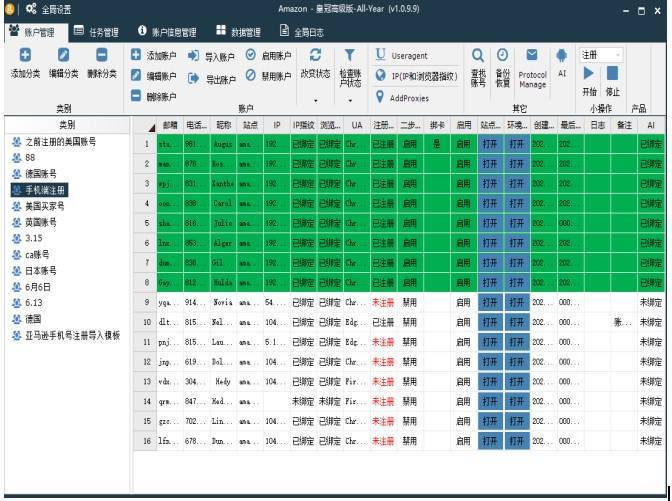Screen dimensions: 672x501
Task: Click the AI android icon
Action: click(x=561, y=55)
